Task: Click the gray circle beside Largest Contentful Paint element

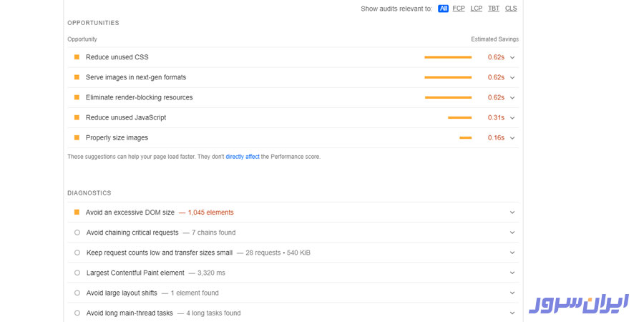Action: pyautogui.click(x=77, y=273)
